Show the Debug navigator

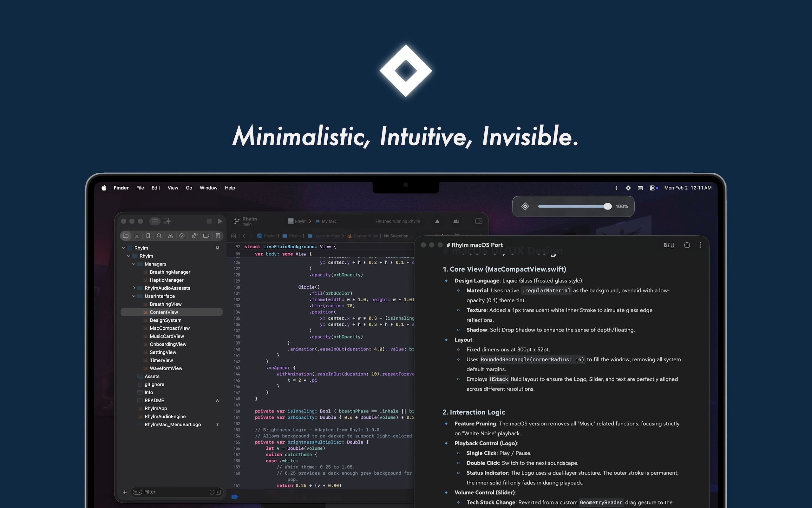point(194,236)
